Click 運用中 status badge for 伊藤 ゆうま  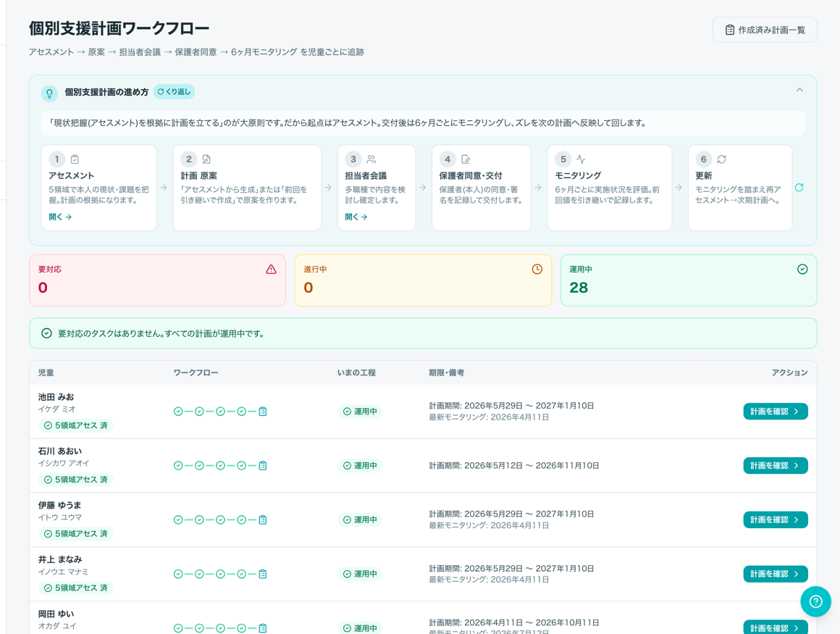(x=360, y=520)
